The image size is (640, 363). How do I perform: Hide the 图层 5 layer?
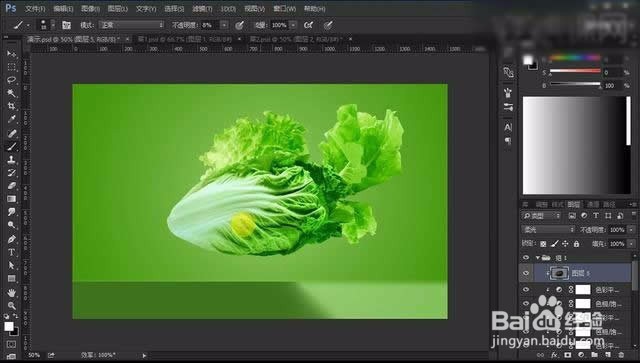(x=526, y=273)
